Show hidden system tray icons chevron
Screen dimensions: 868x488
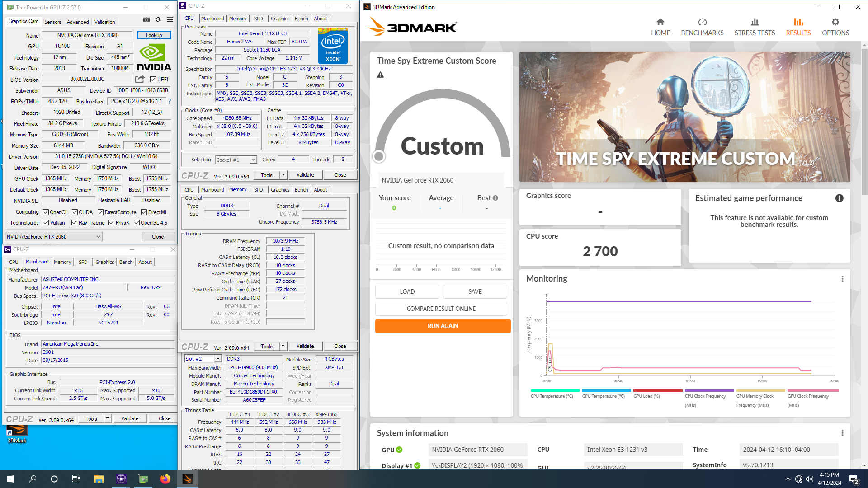[788, 479]
